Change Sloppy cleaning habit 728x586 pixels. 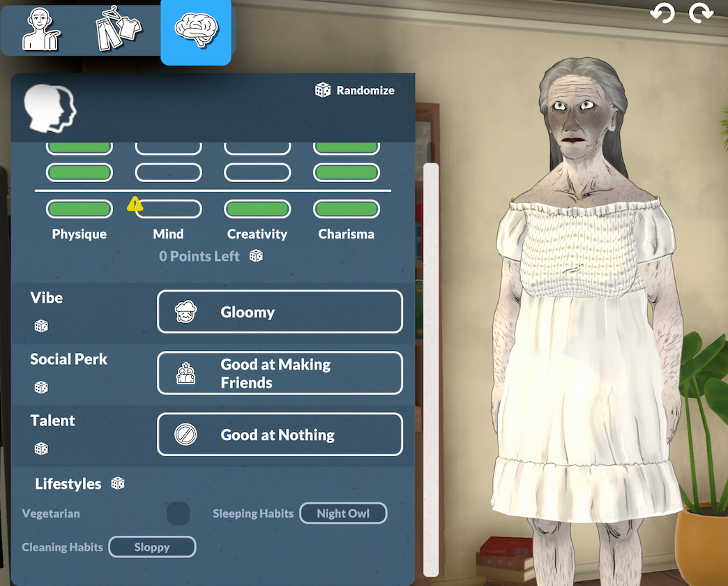click(152, 547)
